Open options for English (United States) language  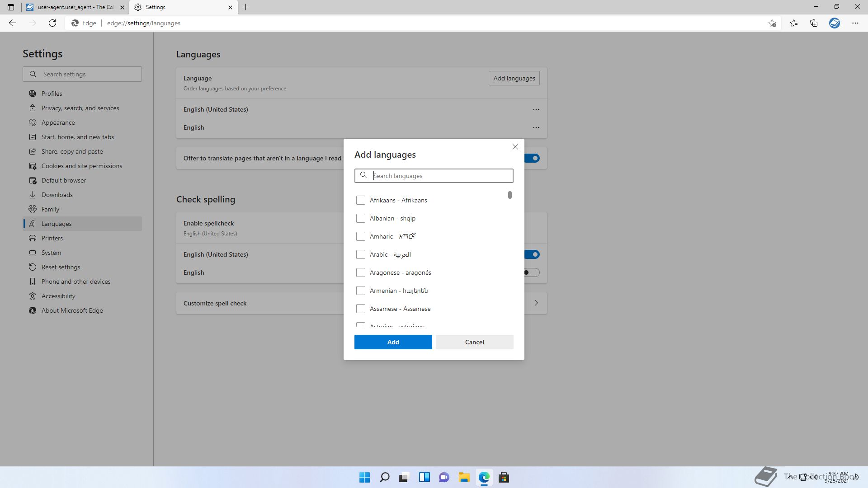tap(536, 109)
